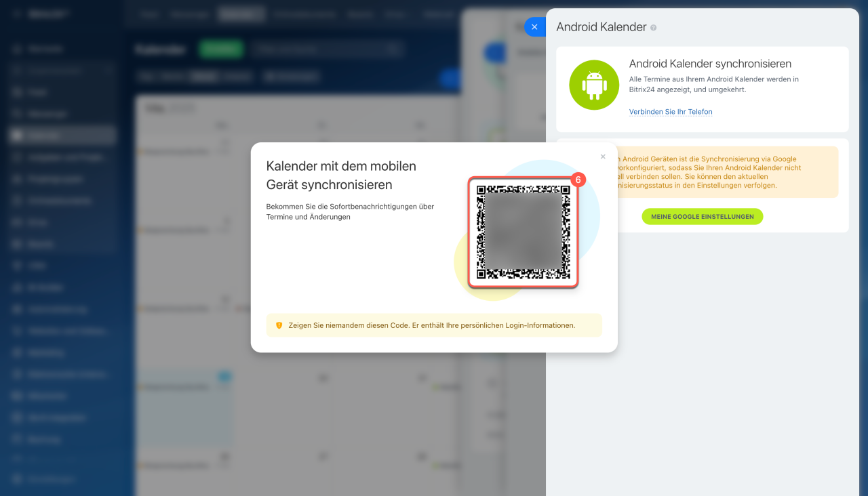Viewport: 868px width, 496px height.
Task: Close the calendar sync QR popup
Action: [x=603, y=157]
